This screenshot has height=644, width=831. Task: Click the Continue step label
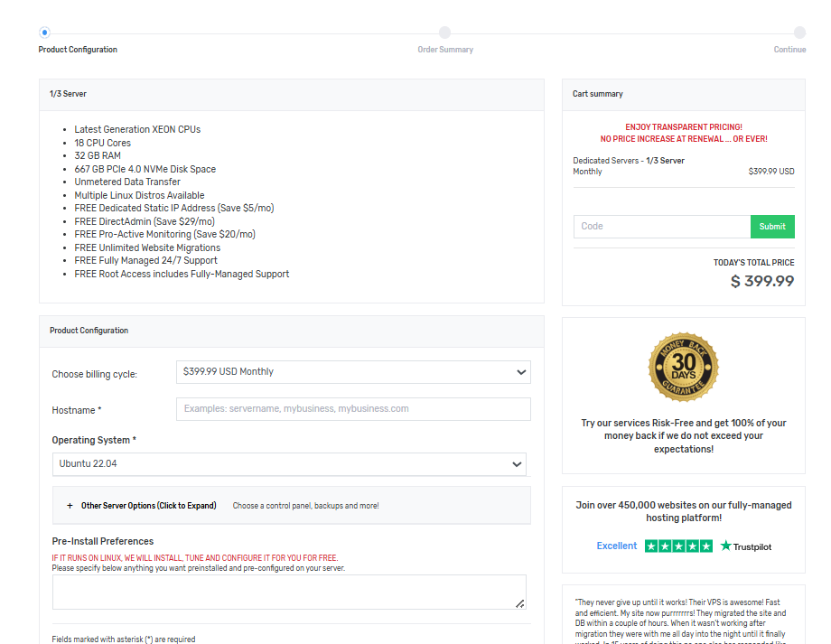pos(789,50)
